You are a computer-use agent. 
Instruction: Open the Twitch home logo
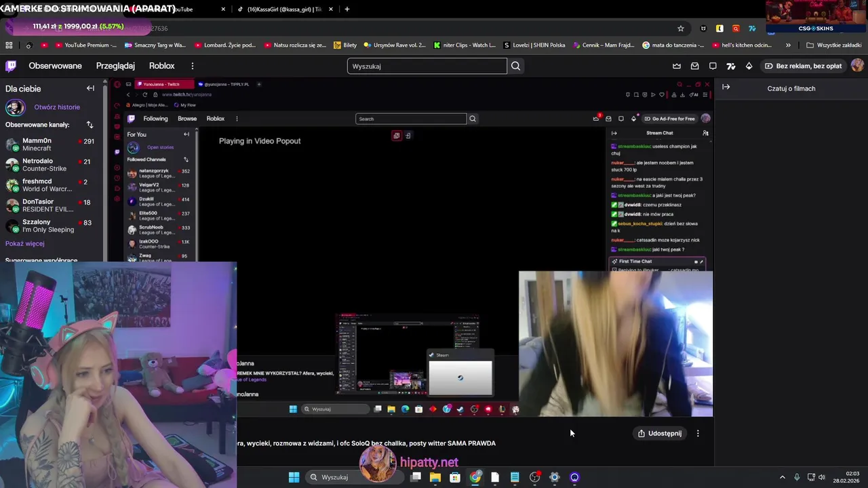[11, 66]
